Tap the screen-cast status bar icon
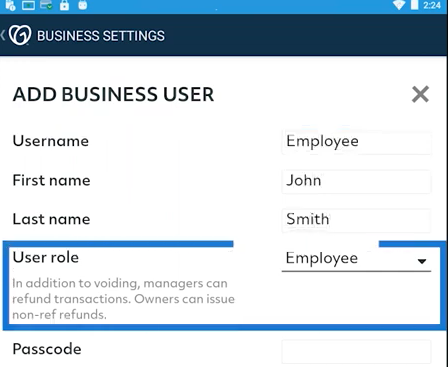The height and width of the screenshot is (367, 448). 28,5
